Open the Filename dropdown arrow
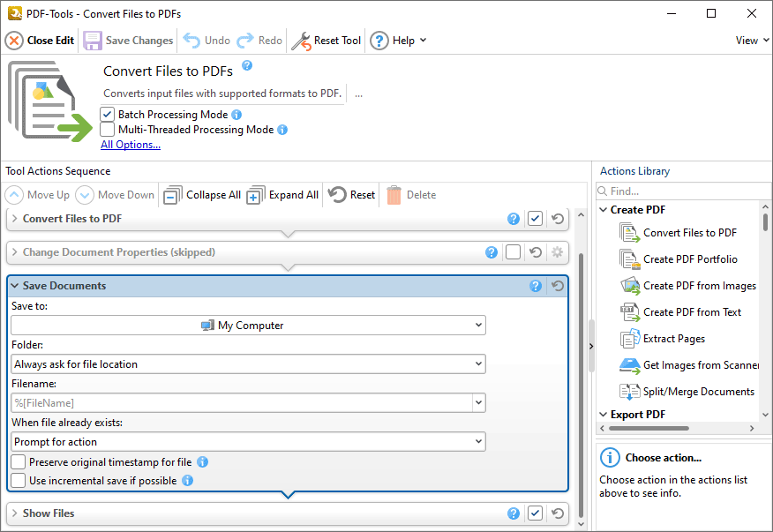This screenshot has height=532, width=773. (478, 403)
